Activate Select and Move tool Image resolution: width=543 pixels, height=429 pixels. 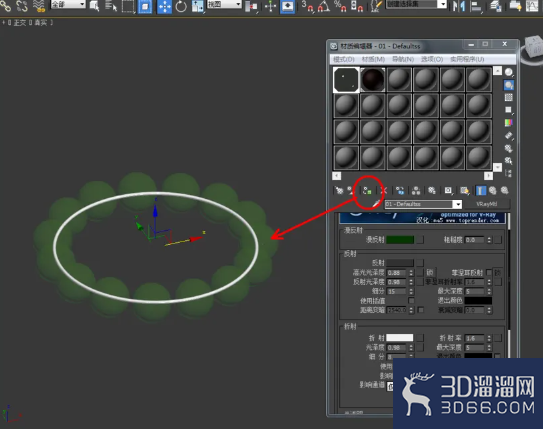(164, 7)
